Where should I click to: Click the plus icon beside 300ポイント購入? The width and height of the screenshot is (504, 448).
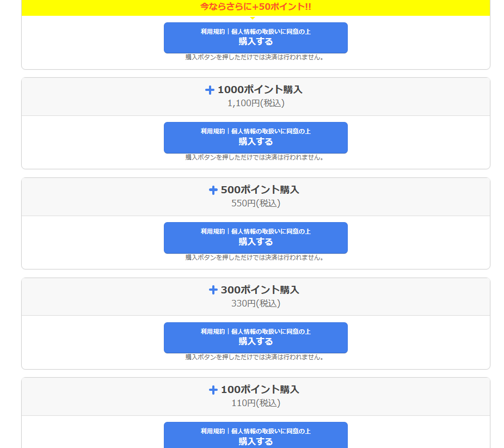[213, 290]
